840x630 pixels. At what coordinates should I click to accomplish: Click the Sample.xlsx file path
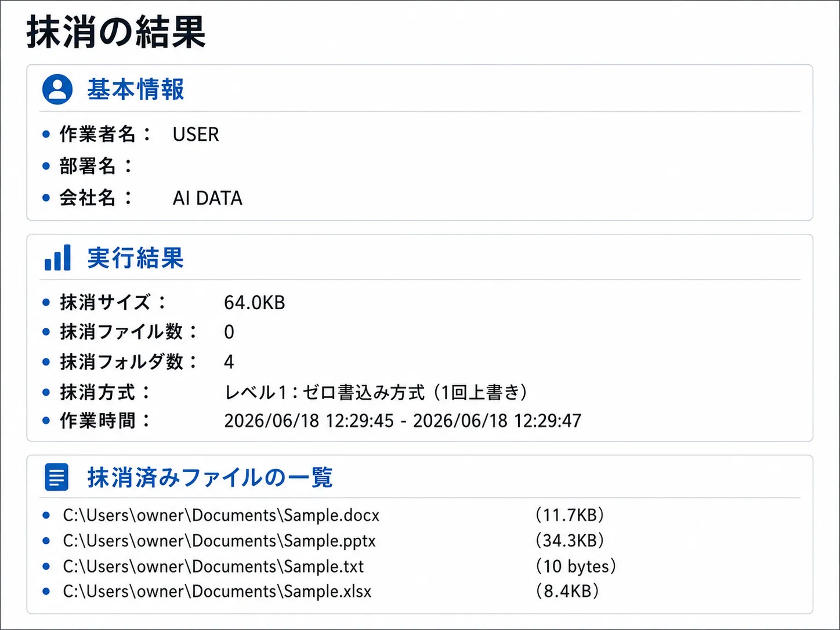pyautogui.click(x=217, y=591)
